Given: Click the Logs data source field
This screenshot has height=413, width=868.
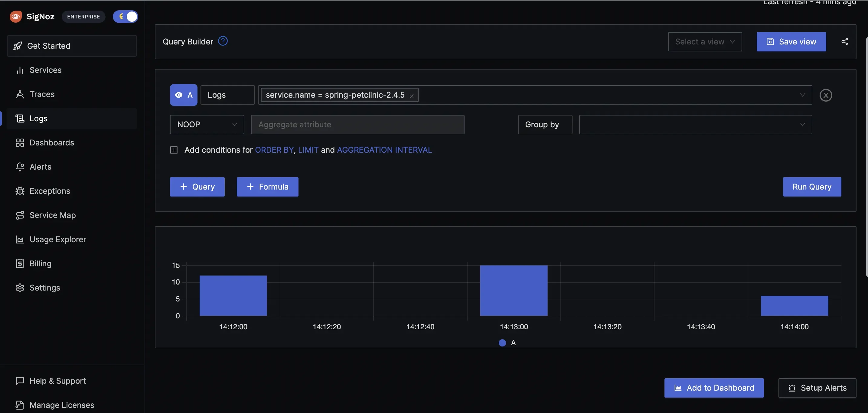Looking at the screenshot, I should [x=227, y=95].
